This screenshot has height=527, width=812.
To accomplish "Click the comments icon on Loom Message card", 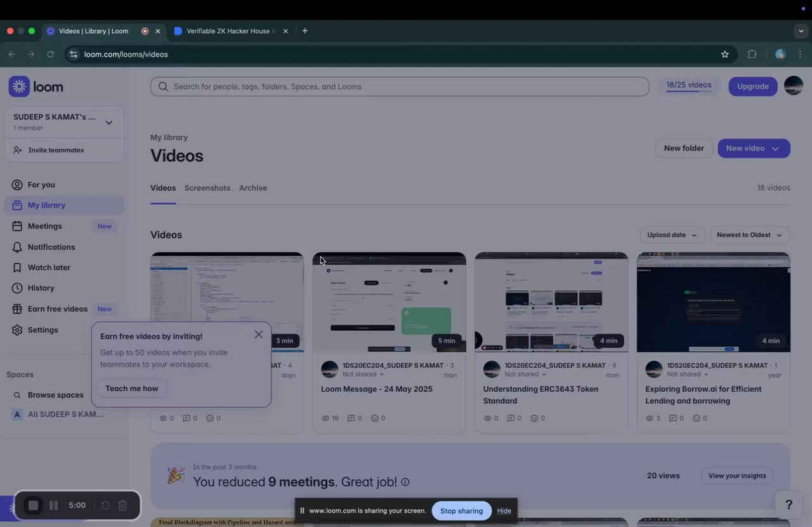I will tap(351, 418).
